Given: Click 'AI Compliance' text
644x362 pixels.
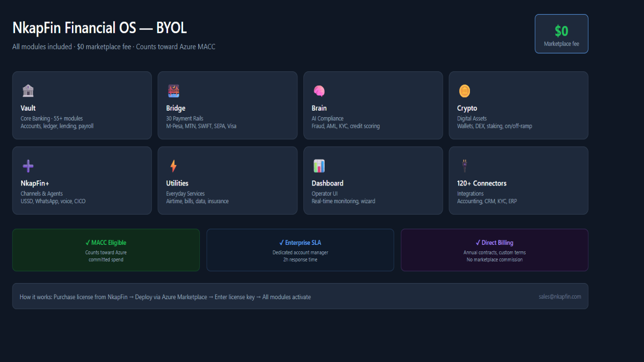Looking at the screenshot, I should [328, 119].
